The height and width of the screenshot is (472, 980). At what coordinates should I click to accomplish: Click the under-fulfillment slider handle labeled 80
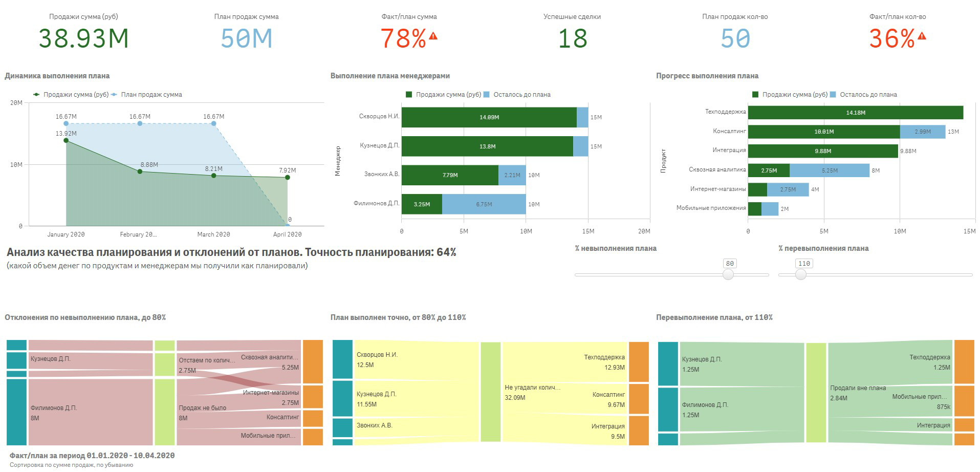coord(728,274)
